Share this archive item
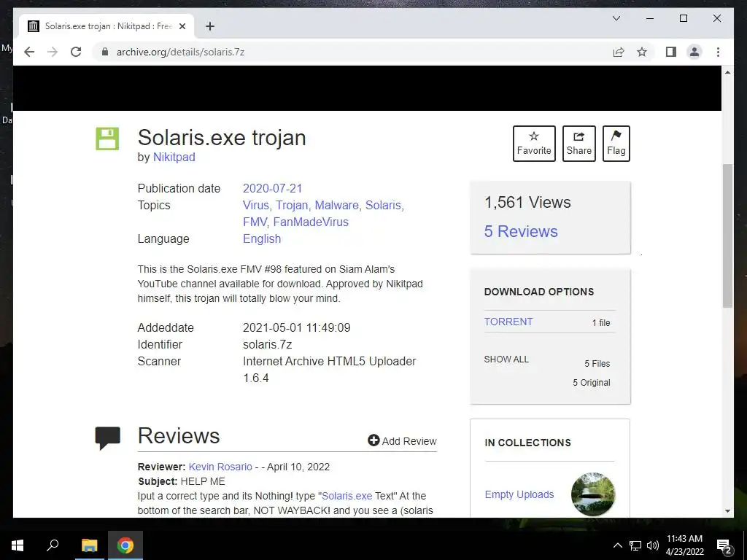Image resolution: width=747 pixels, height=560 pixels. 578,144
